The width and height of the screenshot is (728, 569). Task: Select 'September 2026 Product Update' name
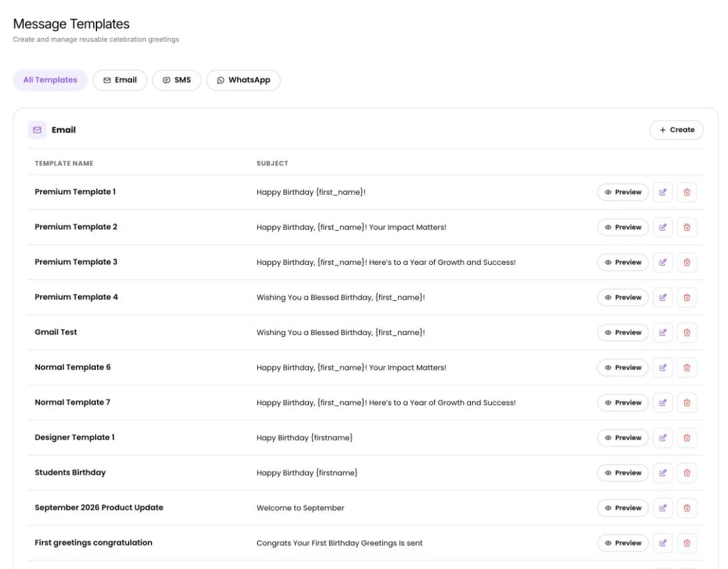click(x=99, y=507)
